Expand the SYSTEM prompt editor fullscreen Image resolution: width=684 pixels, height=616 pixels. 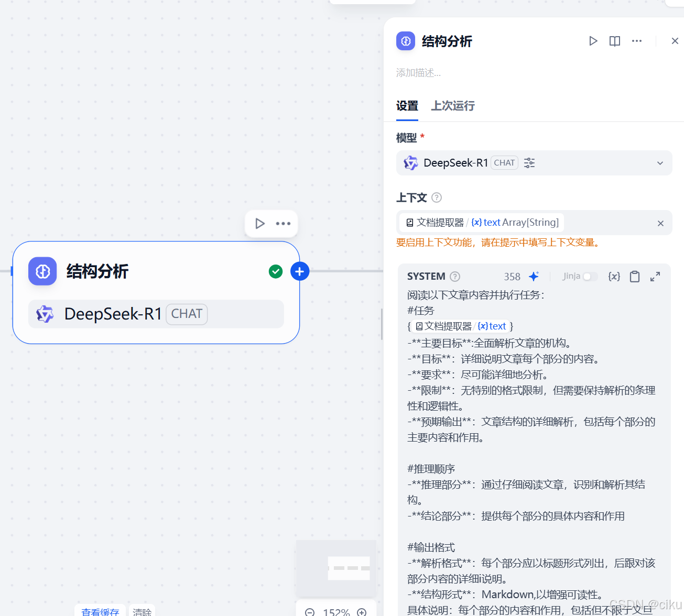[655, 276]
